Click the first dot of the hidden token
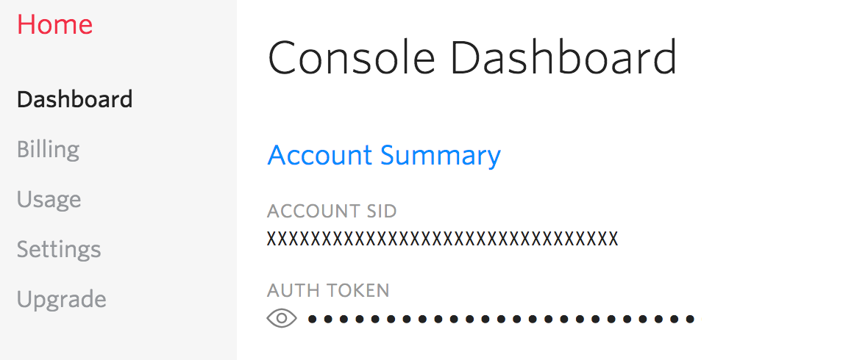 point(312,319)
